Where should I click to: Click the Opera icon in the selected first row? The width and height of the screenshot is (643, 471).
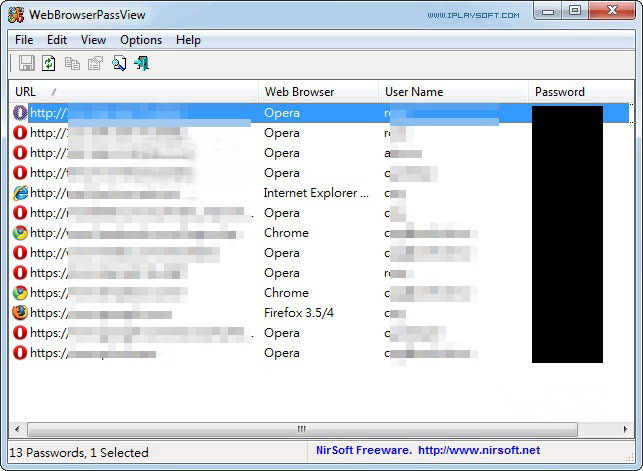pyautogui.click(x=20, y=113)
